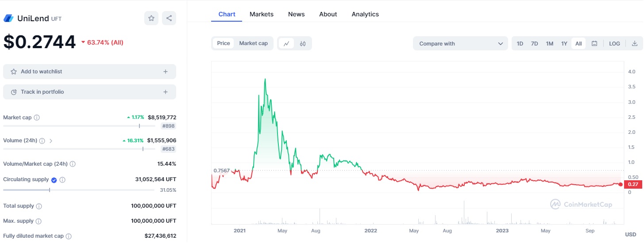
Task: Click the 16.31% volume change
Action: [x=133, y=140]
